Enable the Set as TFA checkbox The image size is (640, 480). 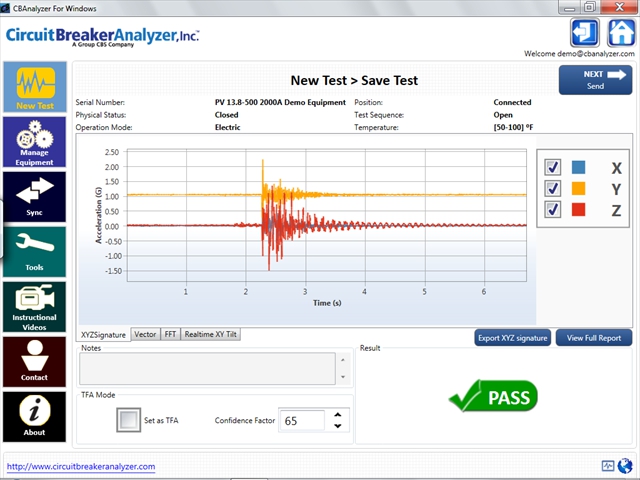click(x=129, y=420)
